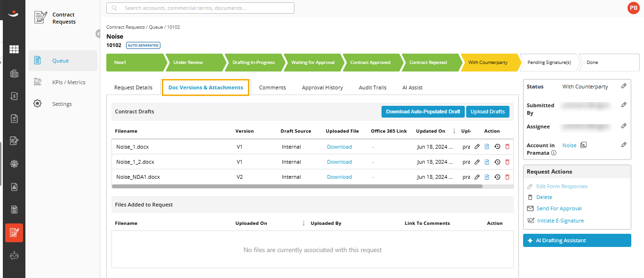Select the Contract Approved stage
The width and height of the screenshot is (644, 278).
(372, 62)
